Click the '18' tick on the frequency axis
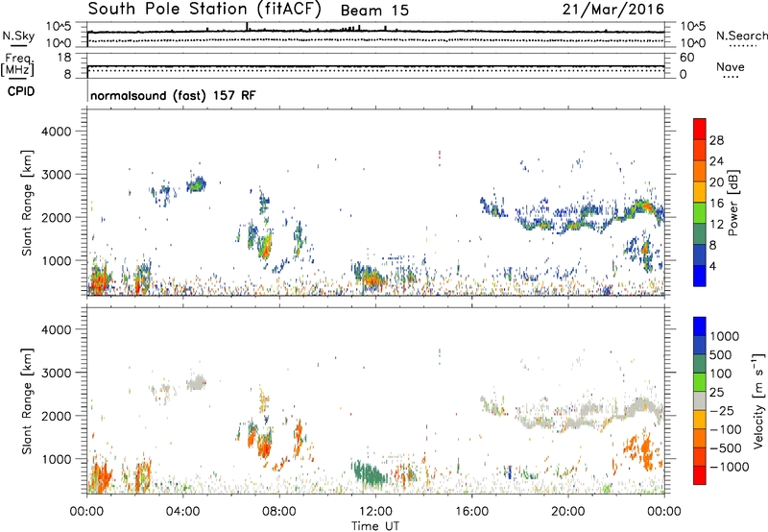The image size is (768, 532). (63, 58)
